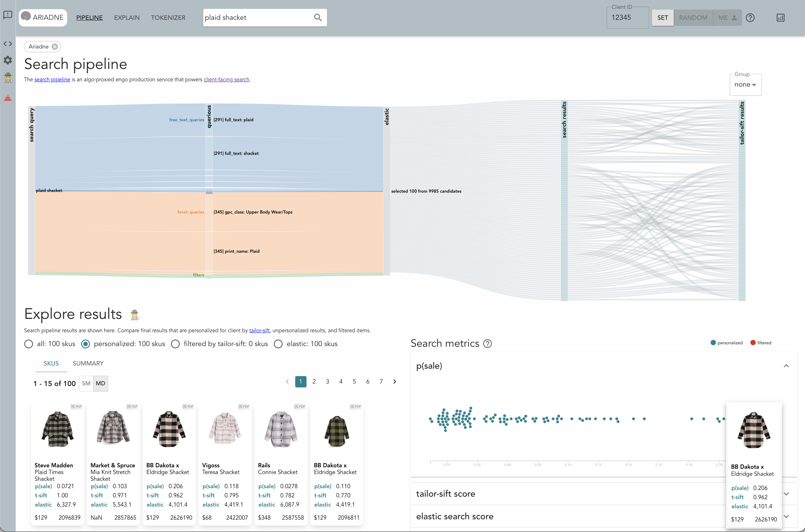
Task: Select the 'all: 100 skus' radio
Action: click(29, 344)
